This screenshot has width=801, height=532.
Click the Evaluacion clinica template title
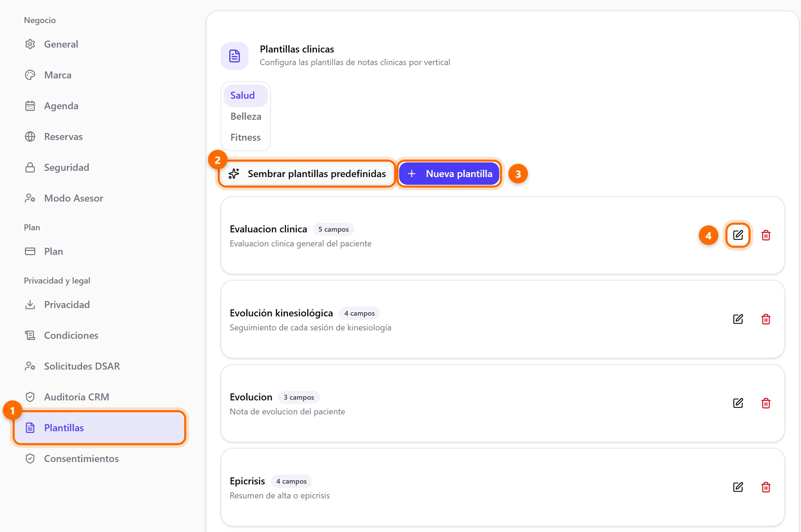coord(269,229)
